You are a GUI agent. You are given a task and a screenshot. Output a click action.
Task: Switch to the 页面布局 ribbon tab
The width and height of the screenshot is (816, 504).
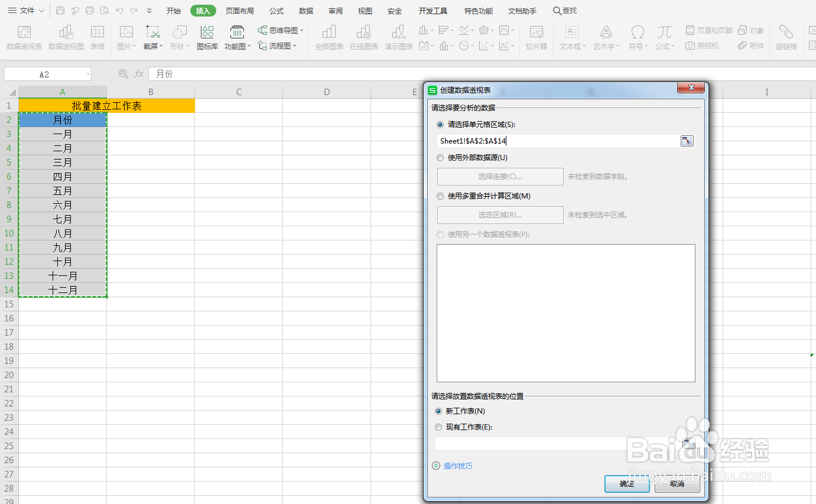coord(240,11)
